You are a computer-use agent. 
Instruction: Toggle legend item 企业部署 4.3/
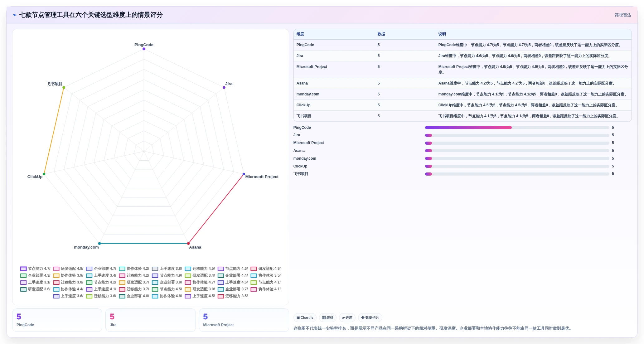click(35, 276)
